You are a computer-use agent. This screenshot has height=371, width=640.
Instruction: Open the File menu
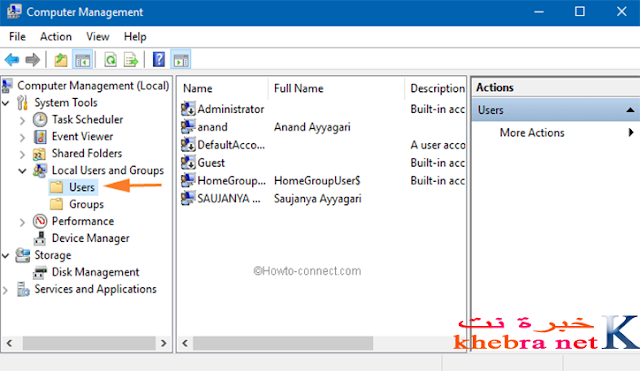click(x=17, y=37)
